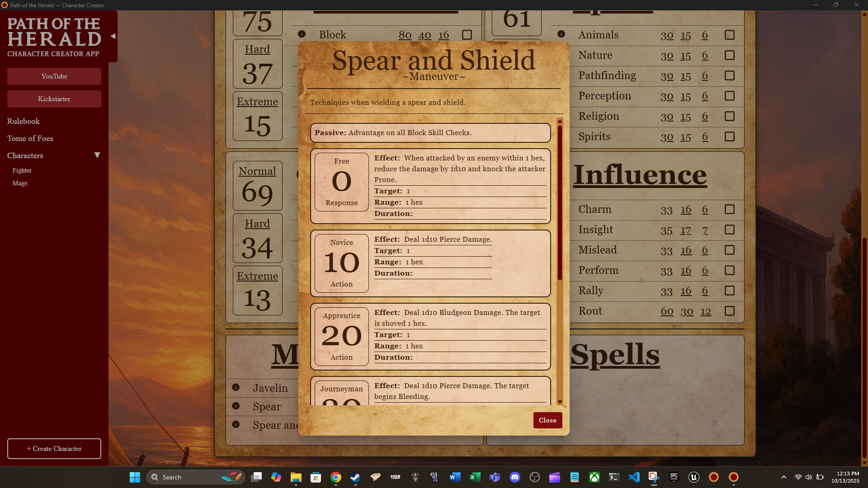This screenshot has height=488, width=868.
Task: Open the Rulebook section
Action: click(x=23, y=121)
